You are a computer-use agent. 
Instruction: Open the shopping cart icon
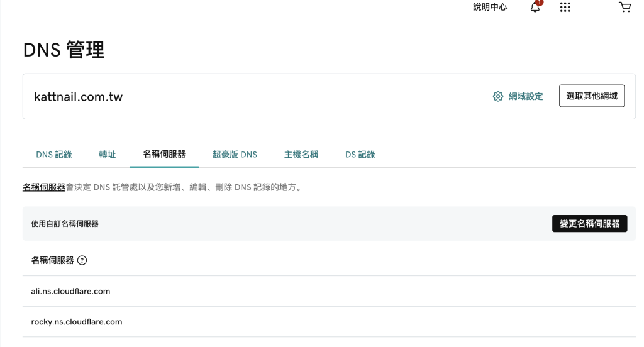tap(625, 8)
